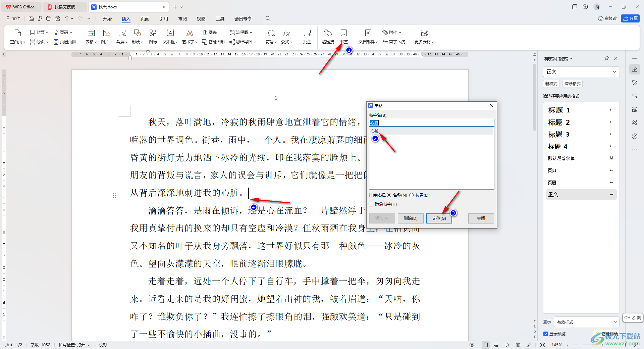
Task: Toggle the Hide Bookmarks checkbox
Action: point(371,204)
